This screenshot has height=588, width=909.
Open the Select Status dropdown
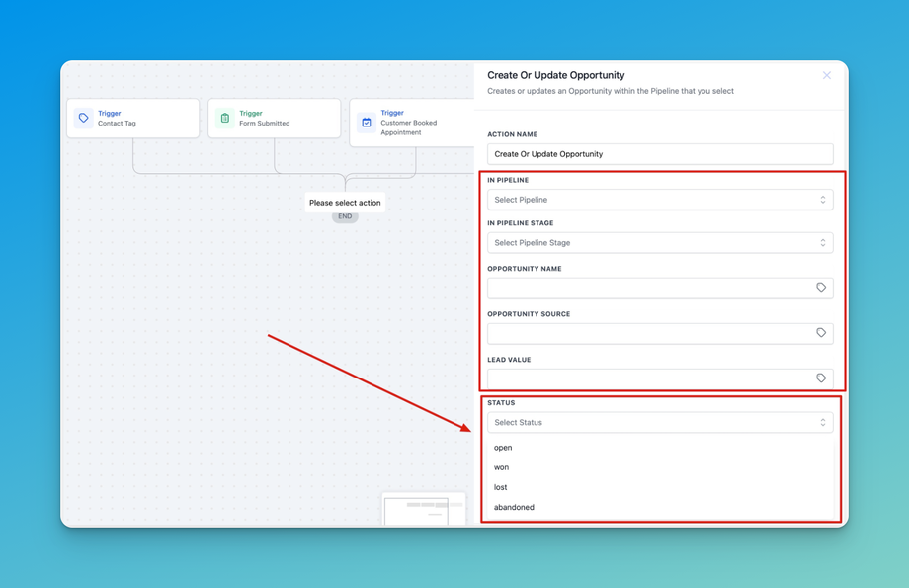[x=660, y=422]
